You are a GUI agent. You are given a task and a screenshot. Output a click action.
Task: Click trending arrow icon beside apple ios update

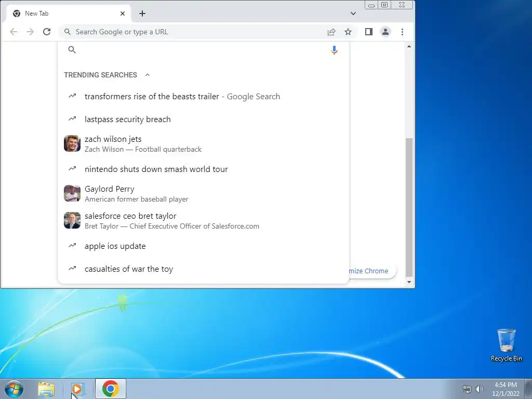72,245
